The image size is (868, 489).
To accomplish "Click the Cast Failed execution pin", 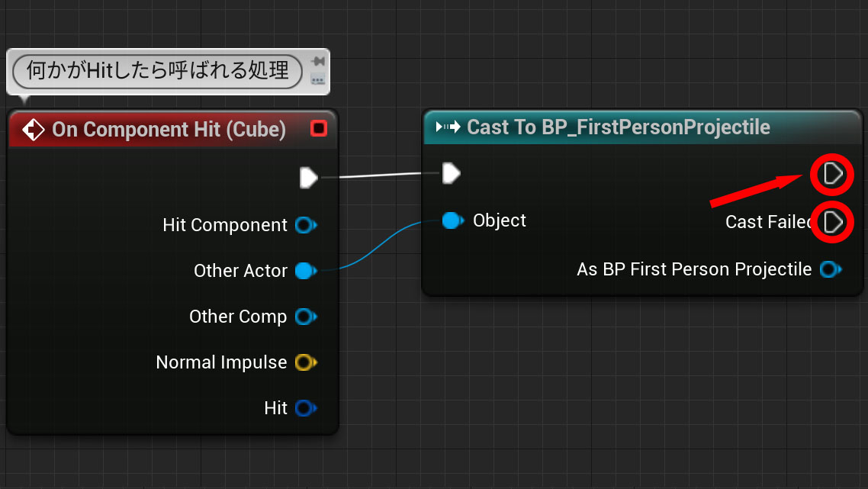I will tap(833, 222).
